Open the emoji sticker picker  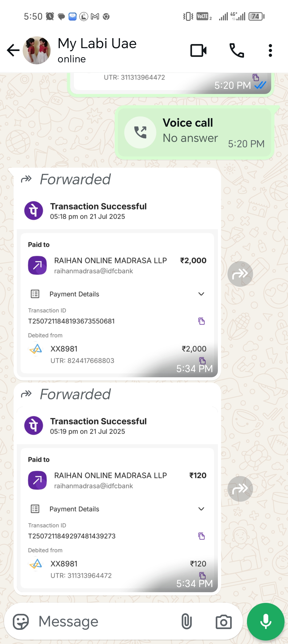coord(21,622)
